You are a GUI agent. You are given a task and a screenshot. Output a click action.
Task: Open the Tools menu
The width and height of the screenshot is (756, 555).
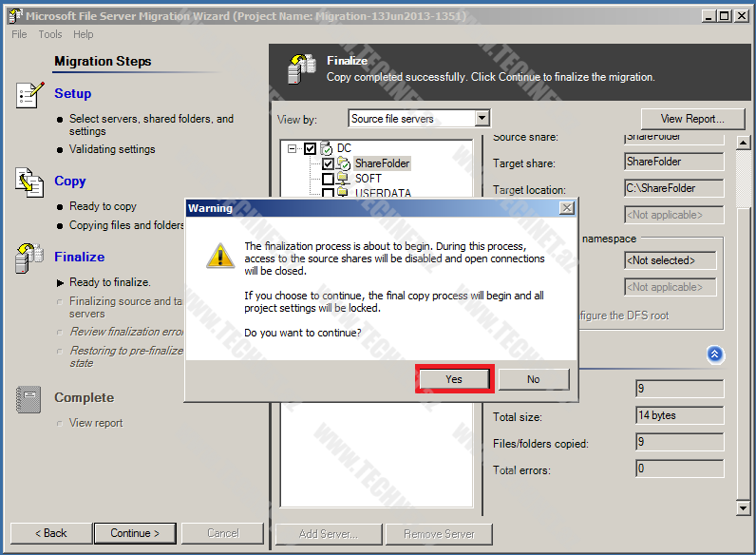[x=50, y=34]
